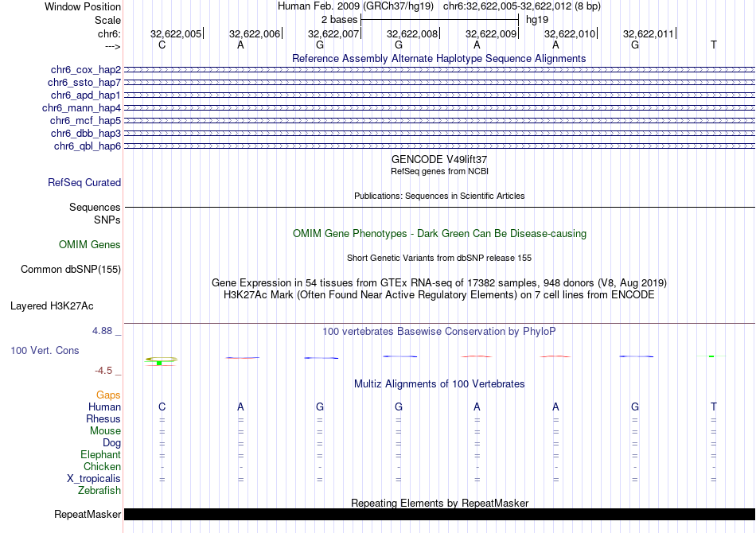
Task: Click the GENCODE V49lift37 track title
Action: point(439,160)
